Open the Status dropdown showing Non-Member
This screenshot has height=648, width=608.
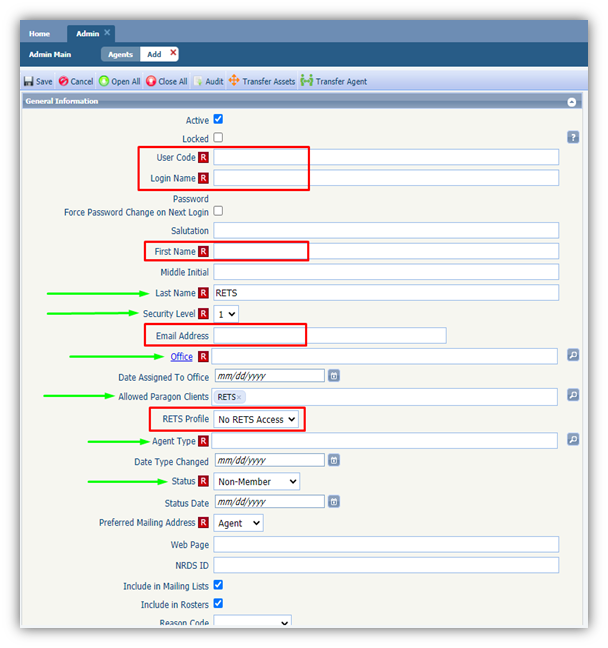tap(257, 481)
